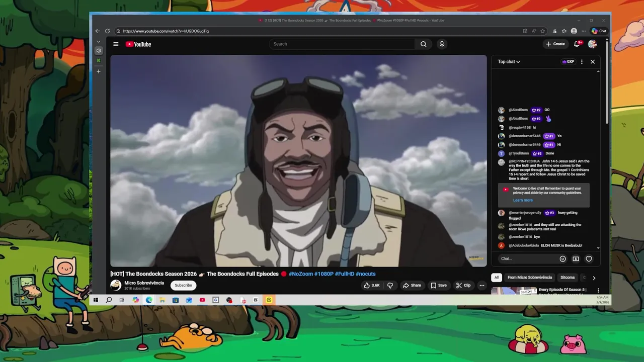Open the Windows Start button

96,300
